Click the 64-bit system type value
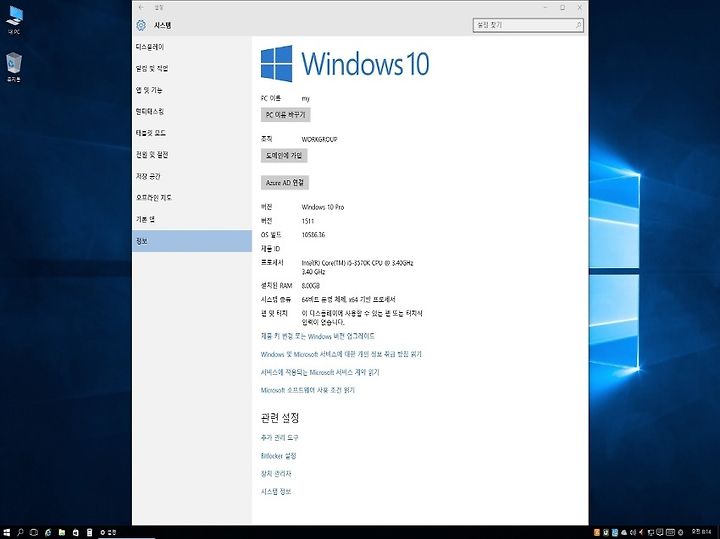The image size is (720, 539). click(349, 300)
